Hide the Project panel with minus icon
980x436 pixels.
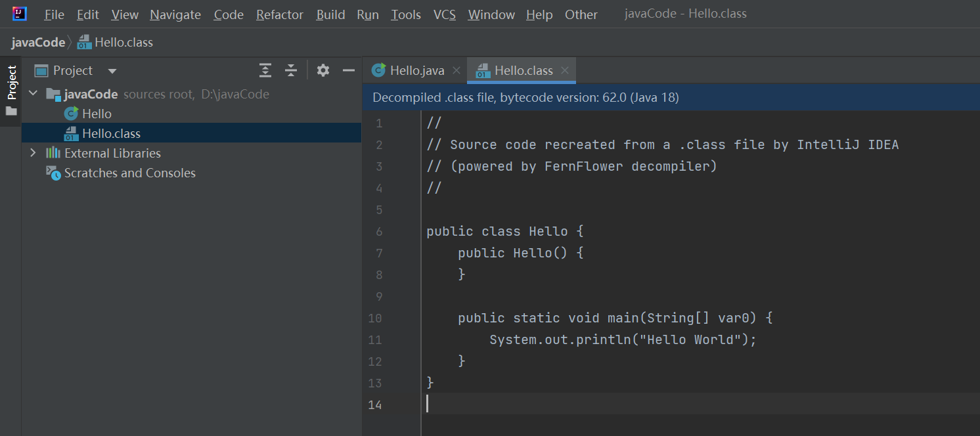pyautogui.click(x=349, y=70)
